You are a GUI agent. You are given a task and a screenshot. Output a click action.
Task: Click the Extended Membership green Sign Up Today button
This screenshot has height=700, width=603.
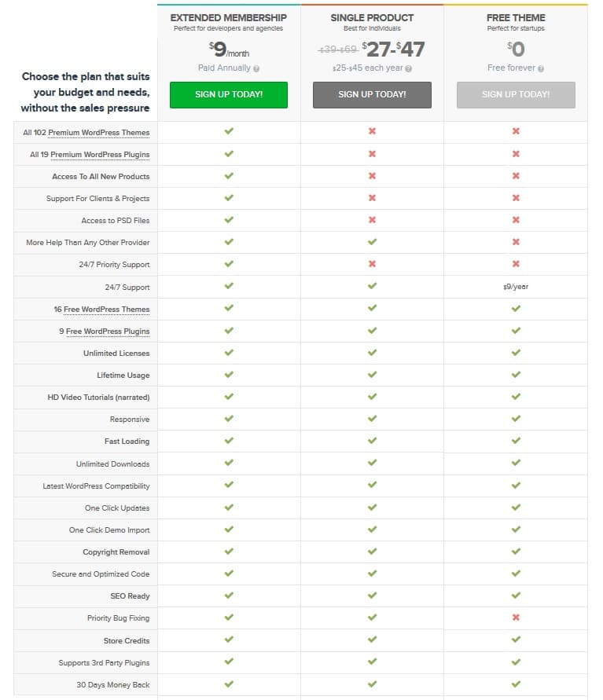tap(229, 94)
